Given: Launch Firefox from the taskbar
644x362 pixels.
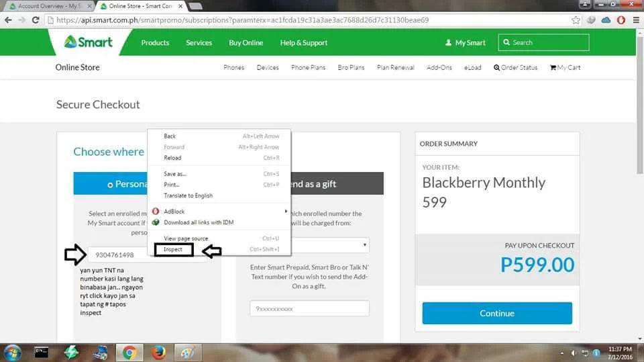Looking at the screenshot, I should pos(158,353).
